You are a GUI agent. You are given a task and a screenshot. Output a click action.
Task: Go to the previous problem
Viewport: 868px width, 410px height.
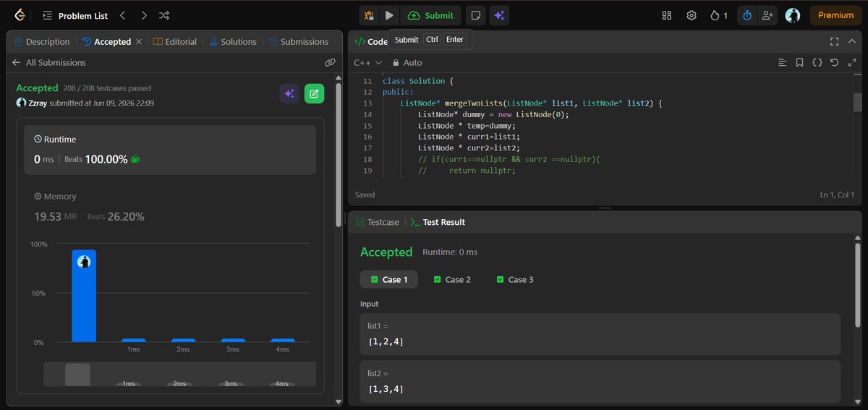point(123,15)
